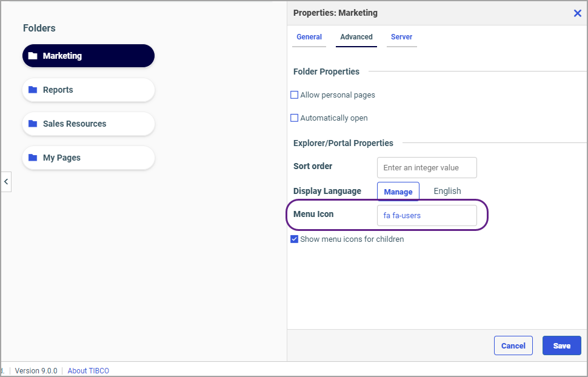
Task: Click the Sales Resources folder icon
Action: [33, 124]
